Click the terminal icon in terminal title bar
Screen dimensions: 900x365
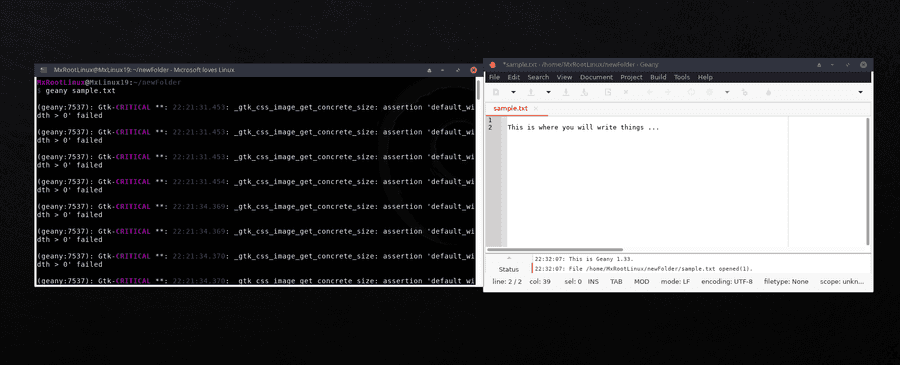(44, 70)
